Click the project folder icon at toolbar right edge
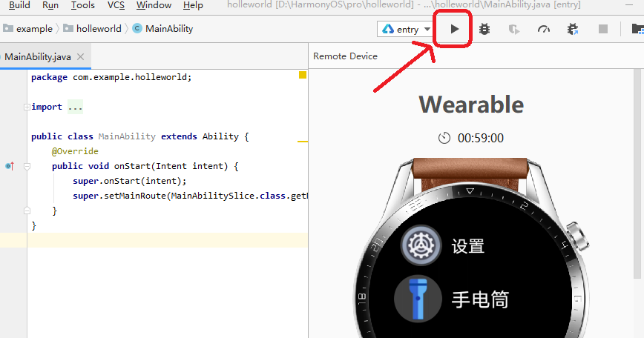 [637, 29]
